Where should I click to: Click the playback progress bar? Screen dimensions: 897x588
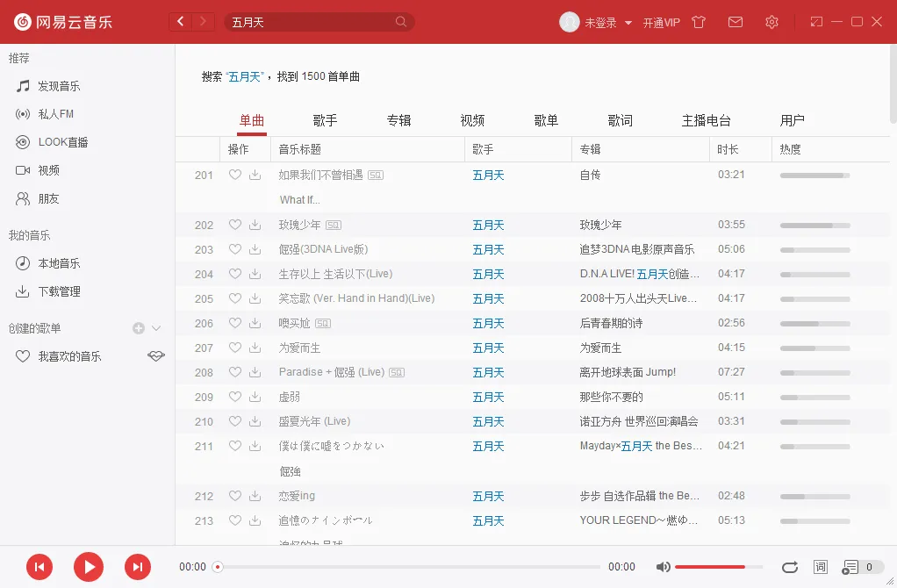click(408, 567)
